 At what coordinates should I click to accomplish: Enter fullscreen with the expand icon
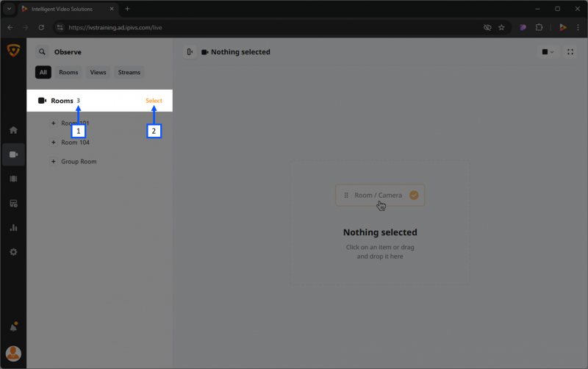570,52
